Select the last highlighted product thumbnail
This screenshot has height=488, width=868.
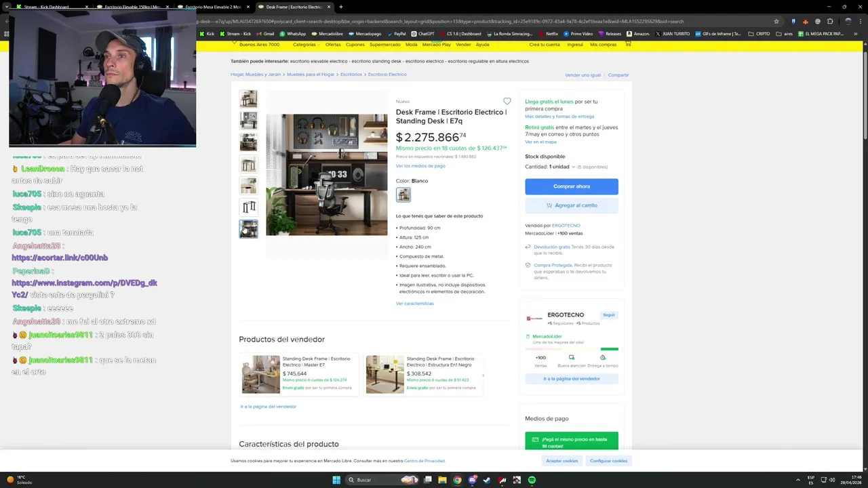coord(248,229)
